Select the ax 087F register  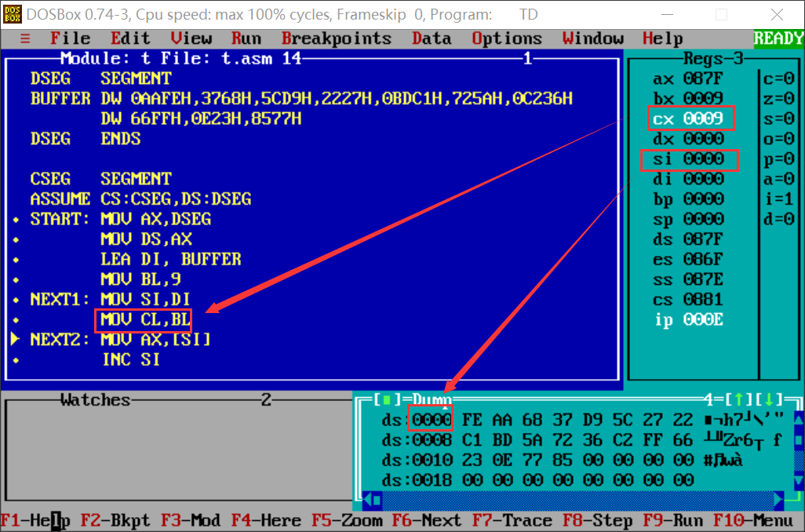pos(688,78)
